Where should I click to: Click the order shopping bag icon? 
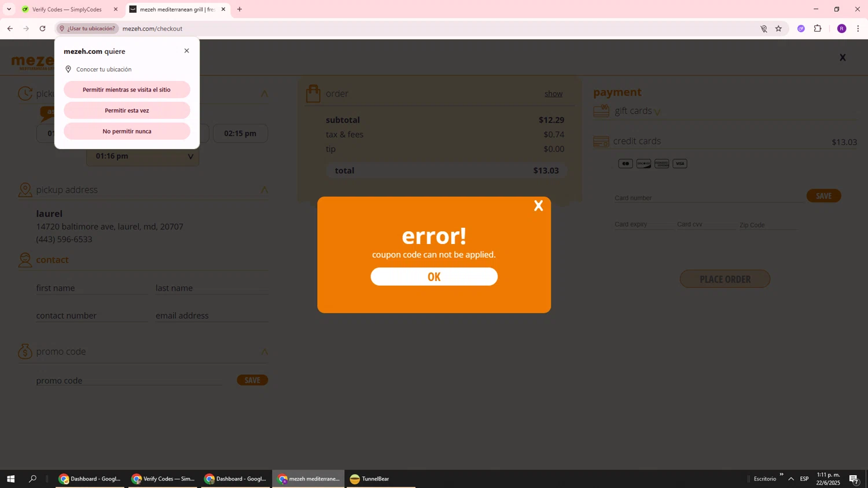click(313, 94)
